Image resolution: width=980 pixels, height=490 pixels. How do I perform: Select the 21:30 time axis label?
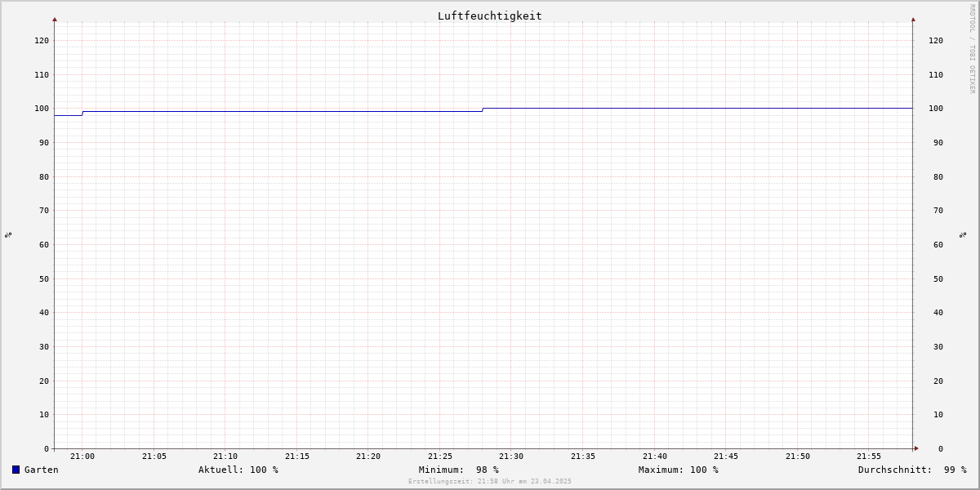click(511, 457)
